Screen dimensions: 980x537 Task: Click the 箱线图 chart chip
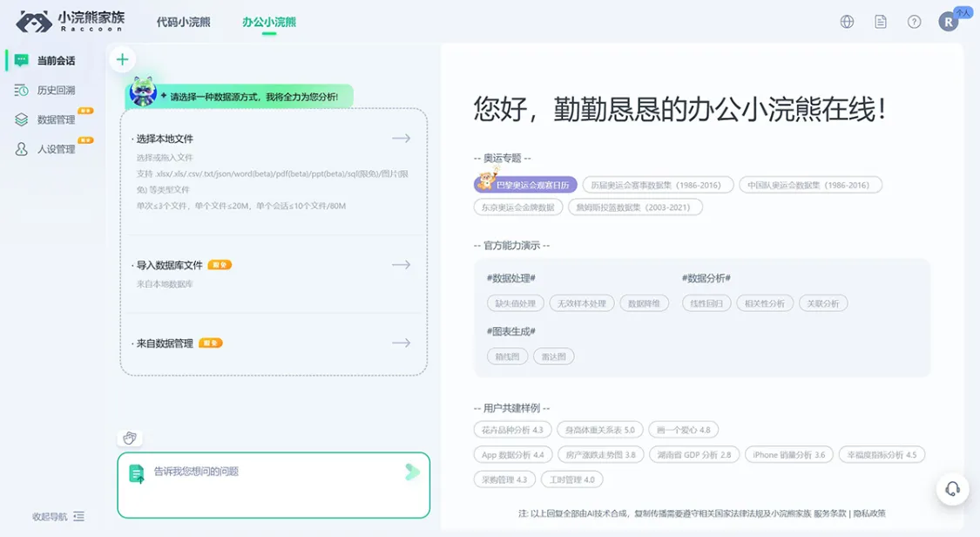tap(507, 357)
